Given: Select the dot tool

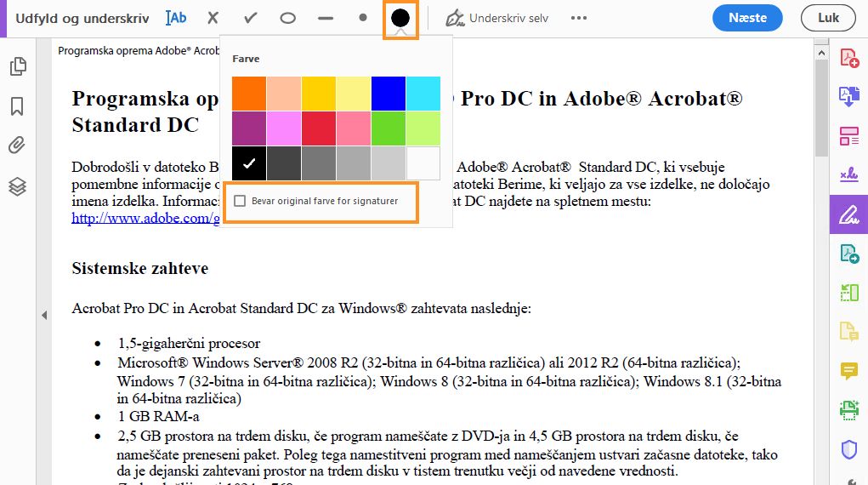Looking at the screenshot, I should (x=363, y=18).
